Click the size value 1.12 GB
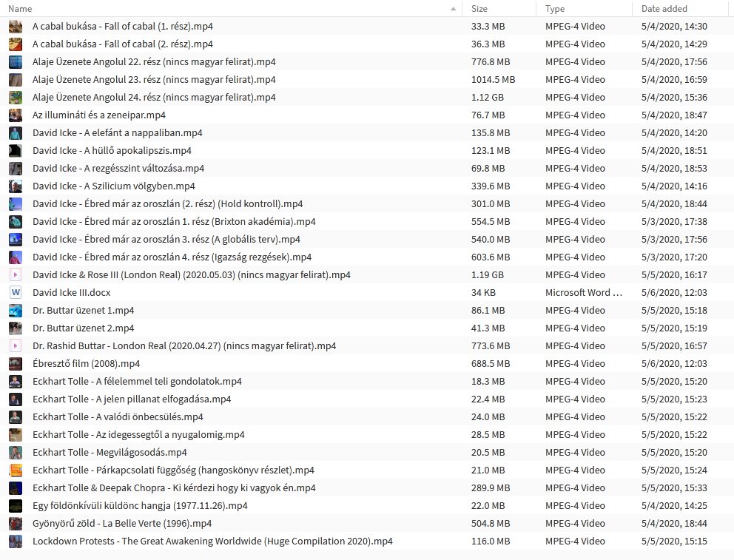 click(488, 98)
